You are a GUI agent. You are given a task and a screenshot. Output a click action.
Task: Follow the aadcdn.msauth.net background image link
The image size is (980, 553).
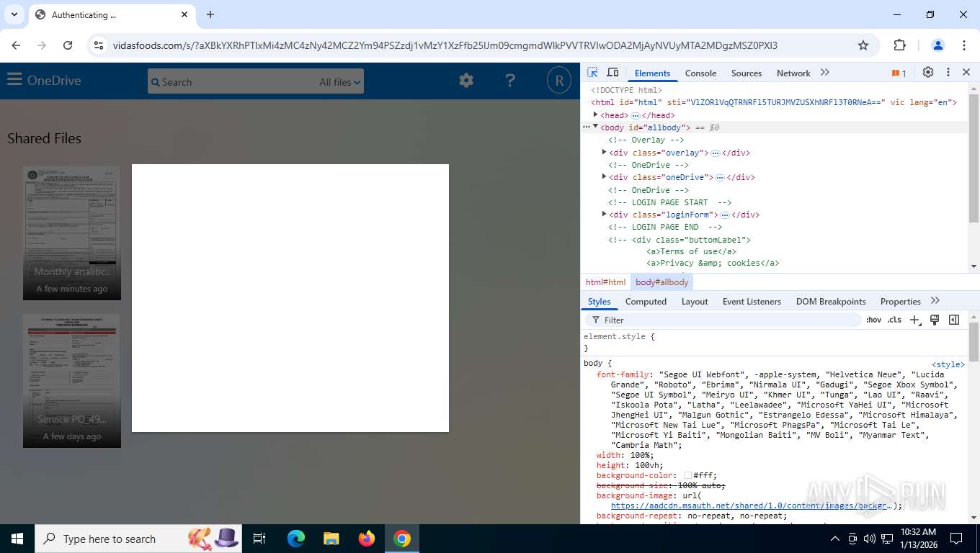(x=752, y=505)
